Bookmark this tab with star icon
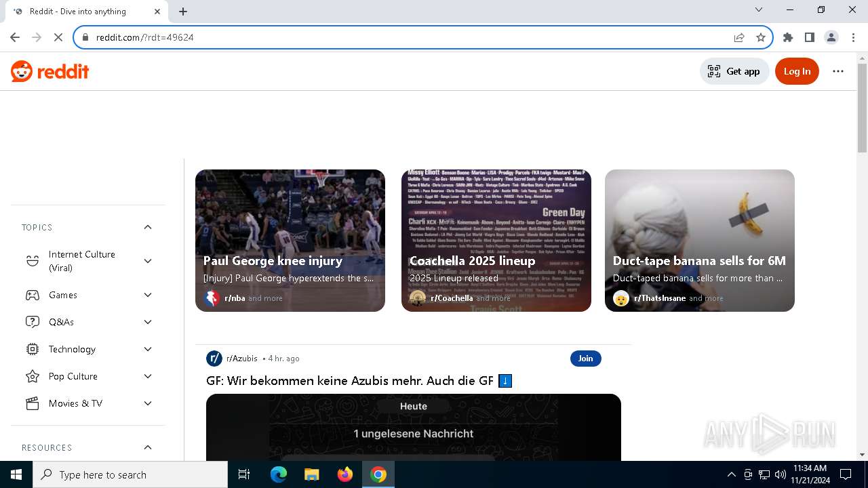Screen dimensions: 868x488 [761, 37]
